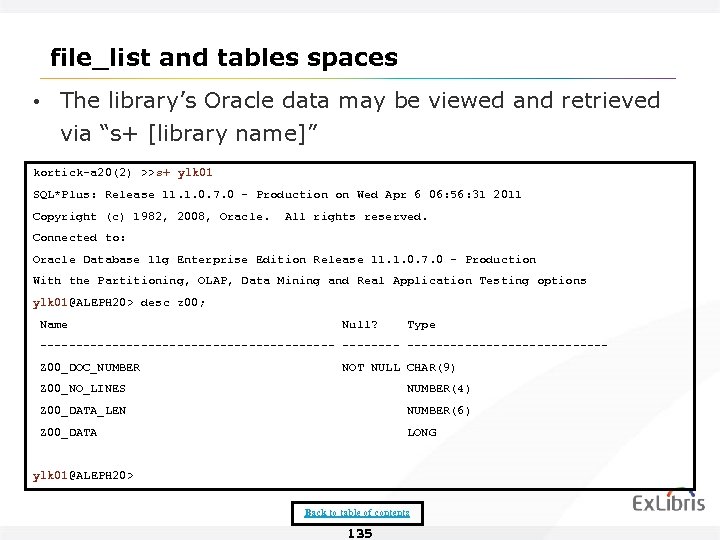Click the "Type" column header
Viewport: 720px width, 540px height.
point(421,325)
